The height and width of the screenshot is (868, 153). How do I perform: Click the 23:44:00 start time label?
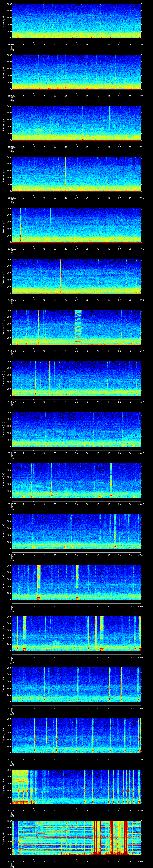(12, 453)
